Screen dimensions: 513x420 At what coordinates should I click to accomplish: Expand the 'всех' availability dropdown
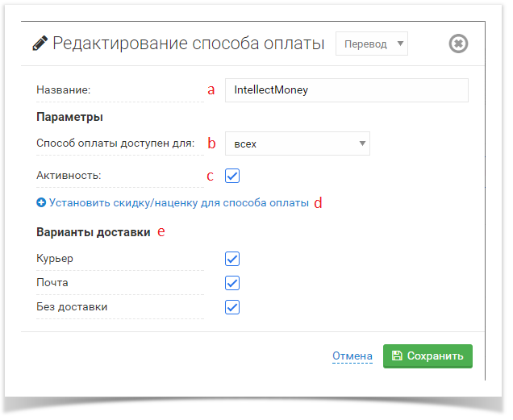pyautogui.click(x=297, y=143)
